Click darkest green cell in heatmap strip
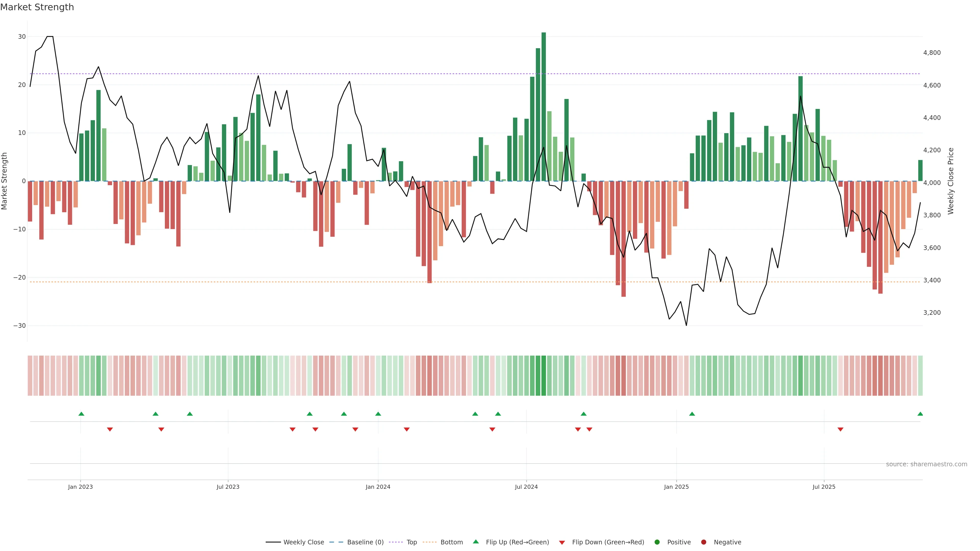 [x=544, y=375]
